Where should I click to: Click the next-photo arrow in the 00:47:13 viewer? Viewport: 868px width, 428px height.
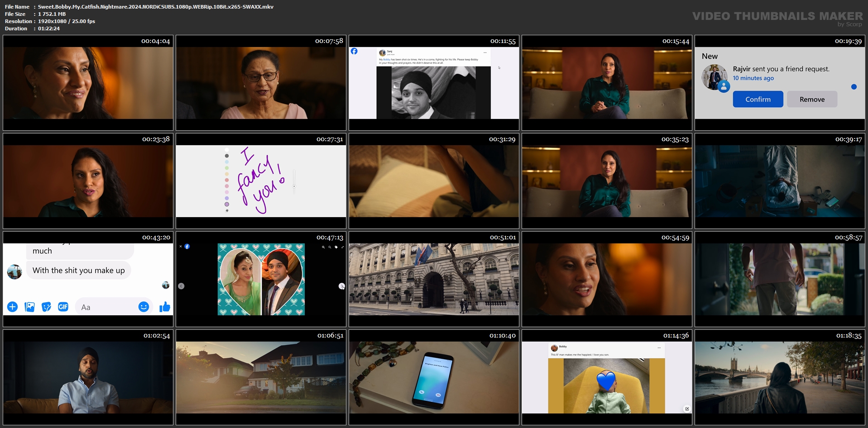tap(342, 286)
